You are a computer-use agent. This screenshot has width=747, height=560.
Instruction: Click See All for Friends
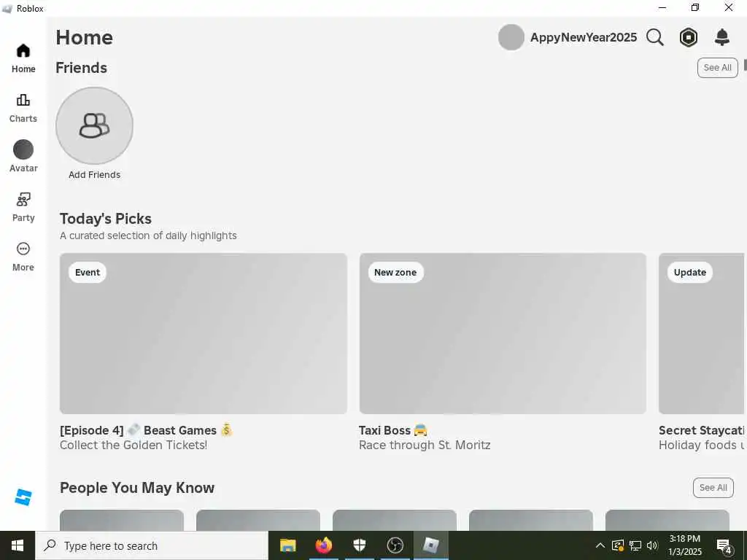(718, 68)
